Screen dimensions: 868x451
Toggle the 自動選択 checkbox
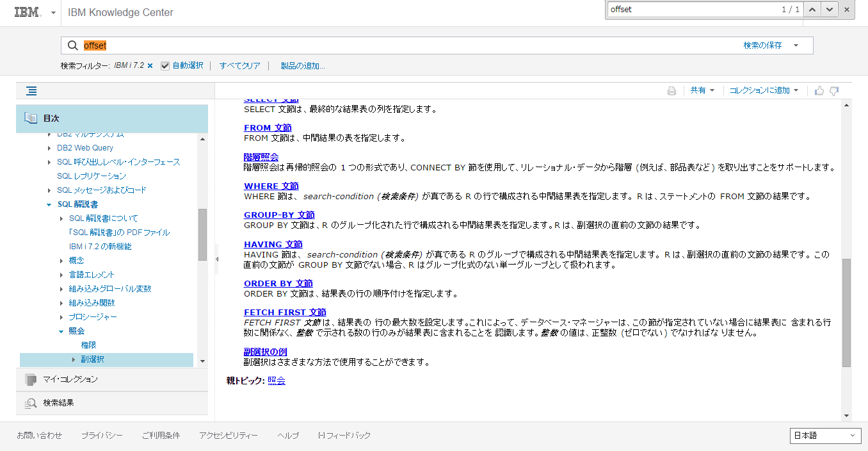(165, 65)
